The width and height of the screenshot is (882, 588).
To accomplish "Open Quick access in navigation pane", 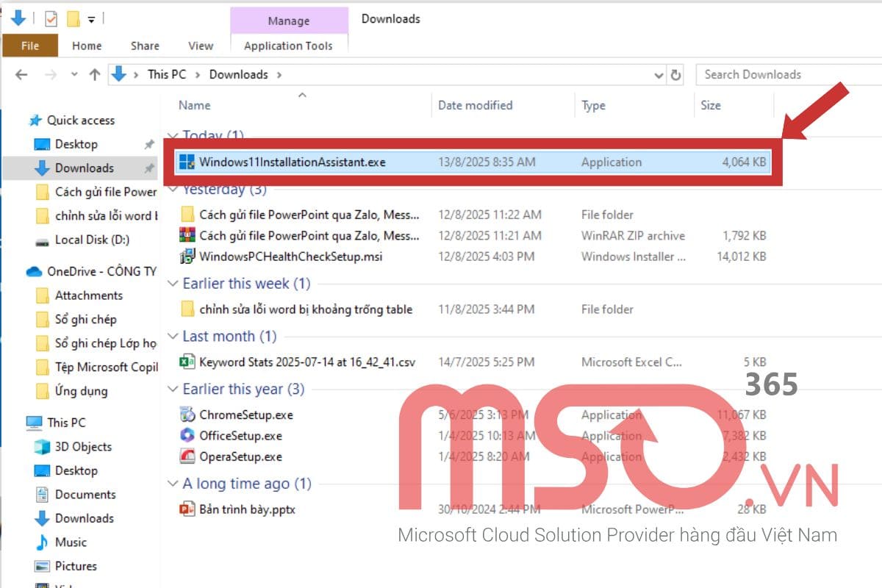I will tap(81, 120).
